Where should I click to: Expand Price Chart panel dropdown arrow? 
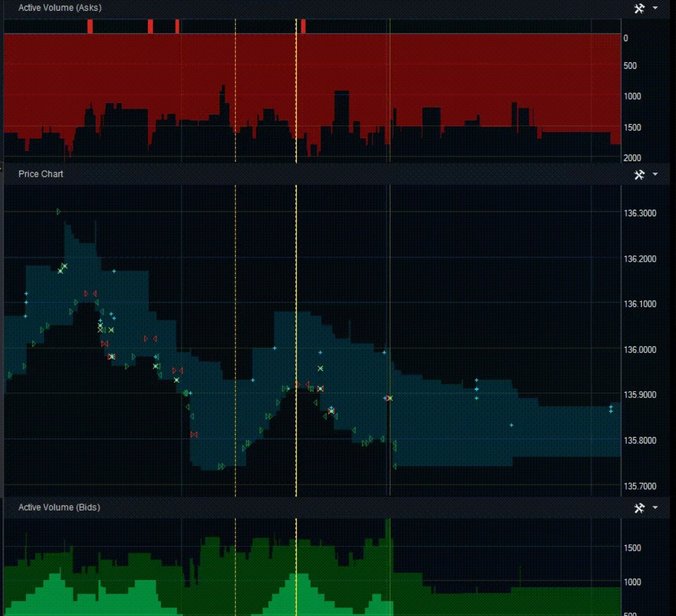[x=655, y=174]
